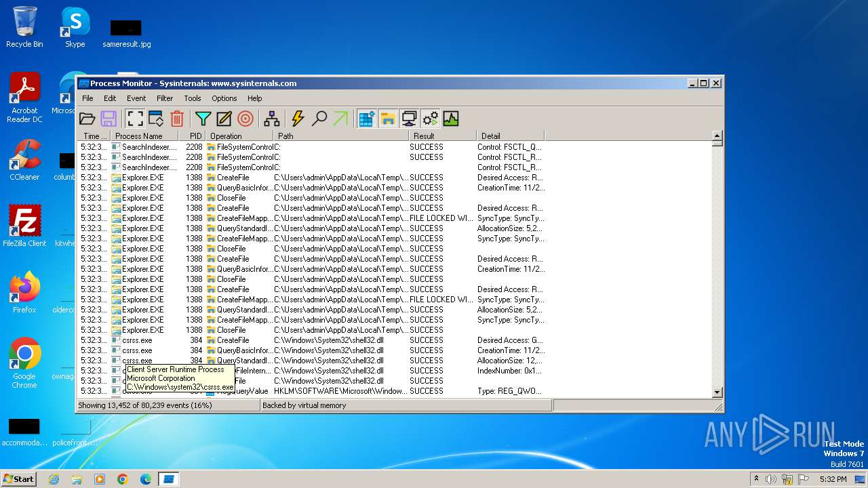Click the volume speaker tray icon
Viewport: 868px width, 488px height.
tap(771, 479)
